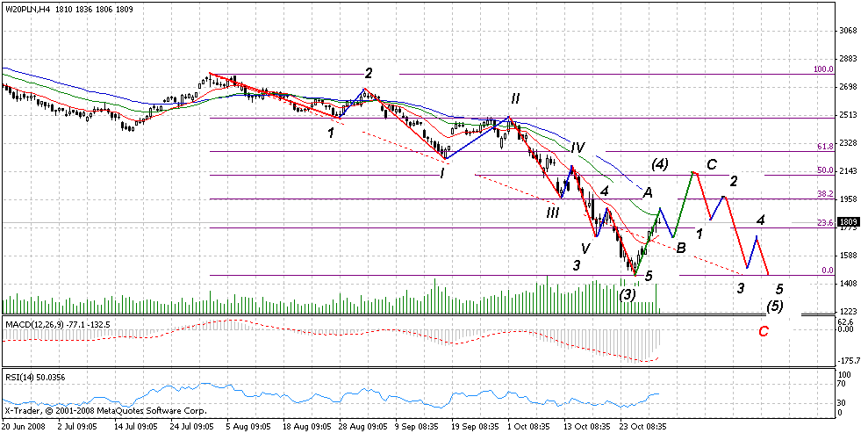Click the 2513 price axis label

848,115
